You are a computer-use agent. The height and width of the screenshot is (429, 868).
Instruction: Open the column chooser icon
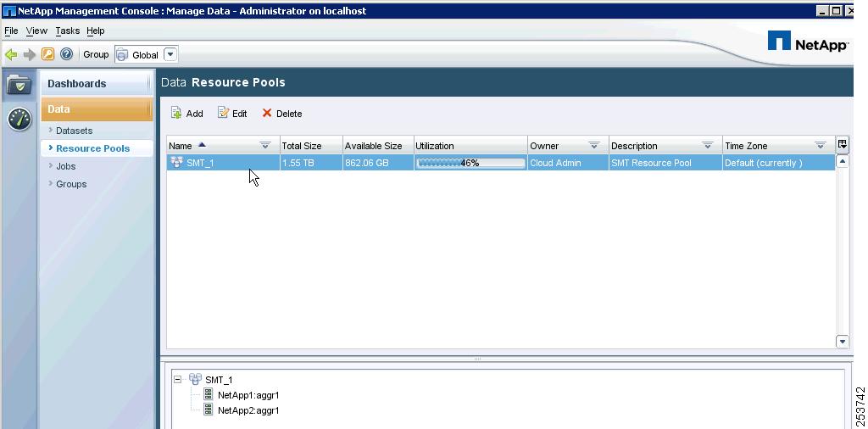pos(842,144)
